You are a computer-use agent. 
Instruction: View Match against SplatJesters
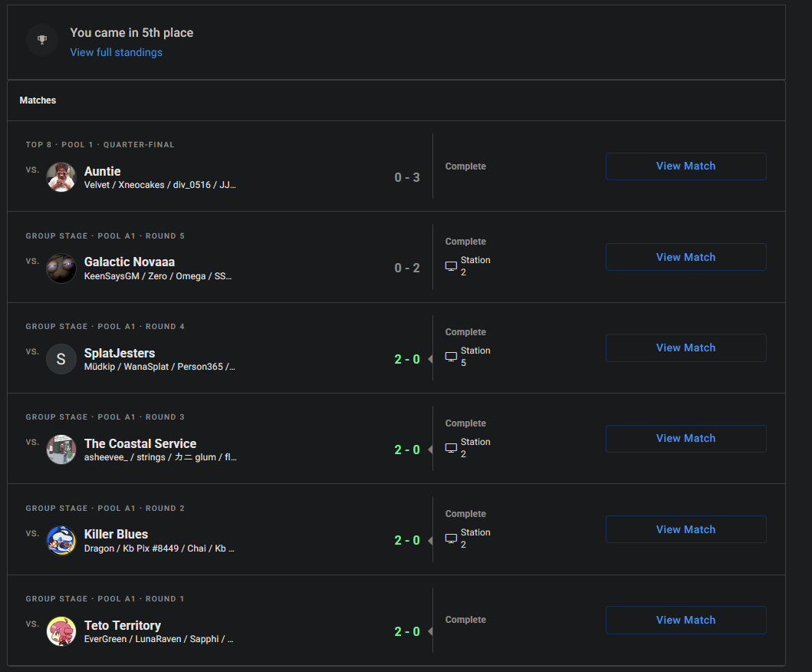tap(685, 348)
